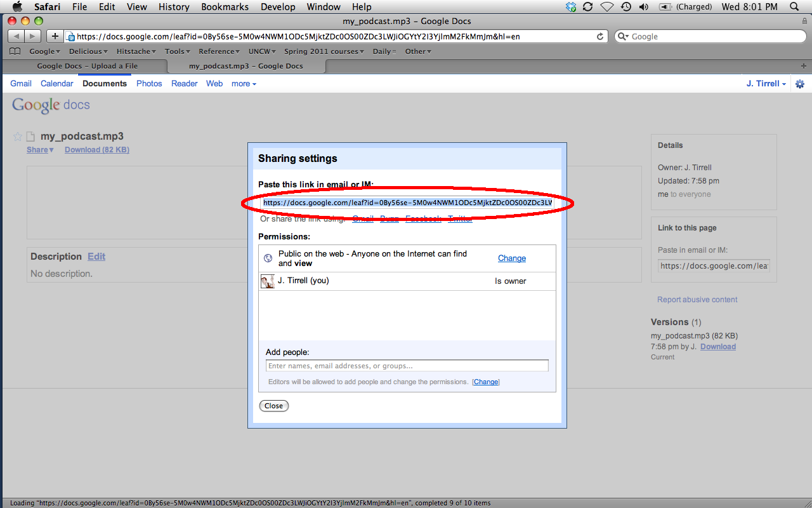The width and height of the screenshot is (812, 508).
Task: Click the battery Charged indicator
Action: pyautogui.click(x=686, y=7)
